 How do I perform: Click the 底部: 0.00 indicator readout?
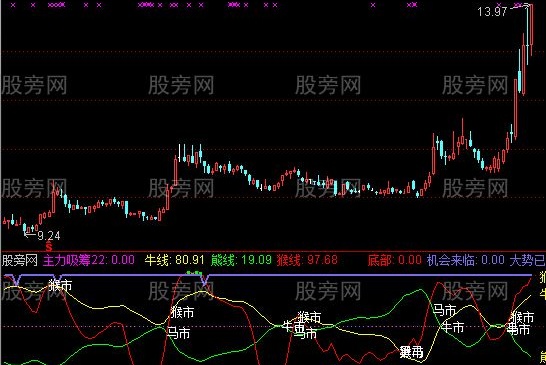pyautogui.click(x=395, y=260)
